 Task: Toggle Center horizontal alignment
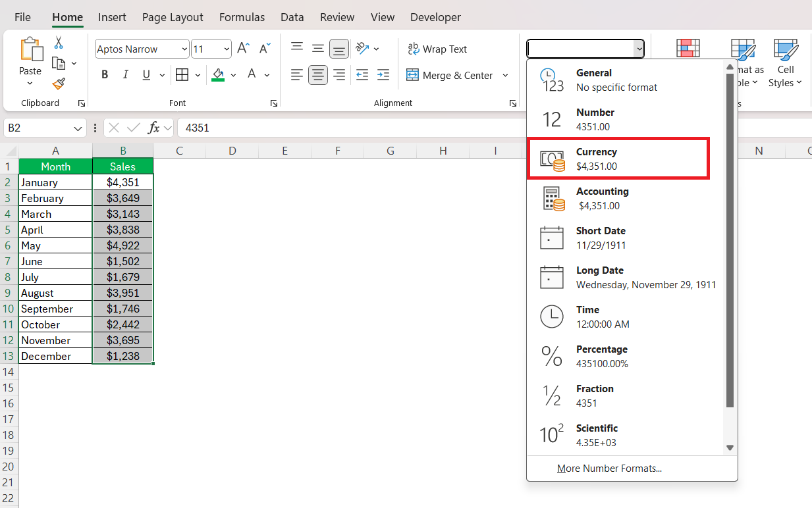318,75
